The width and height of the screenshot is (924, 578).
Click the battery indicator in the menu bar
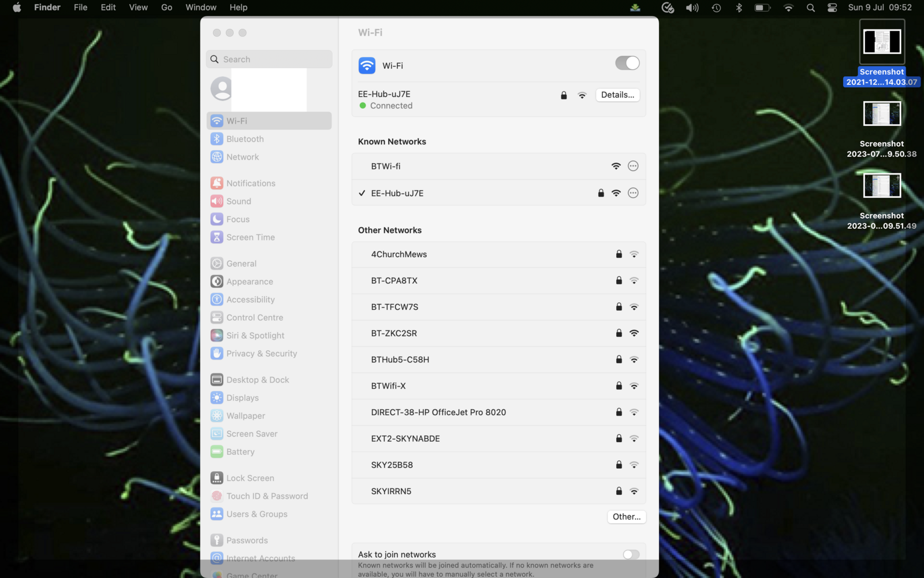click(762, 8)
